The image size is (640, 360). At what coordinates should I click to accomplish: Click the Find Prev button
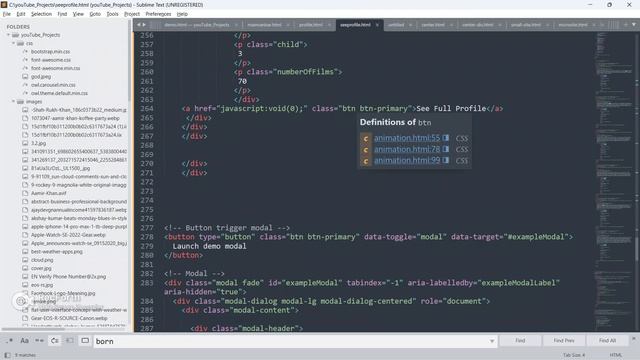pyautogui.click(x=564, y=340)
